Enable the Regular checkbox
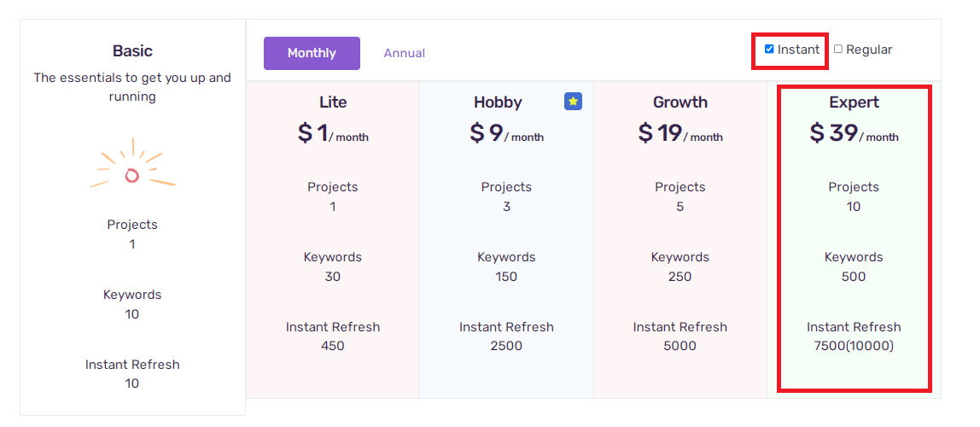 click(x=838, y=49)
